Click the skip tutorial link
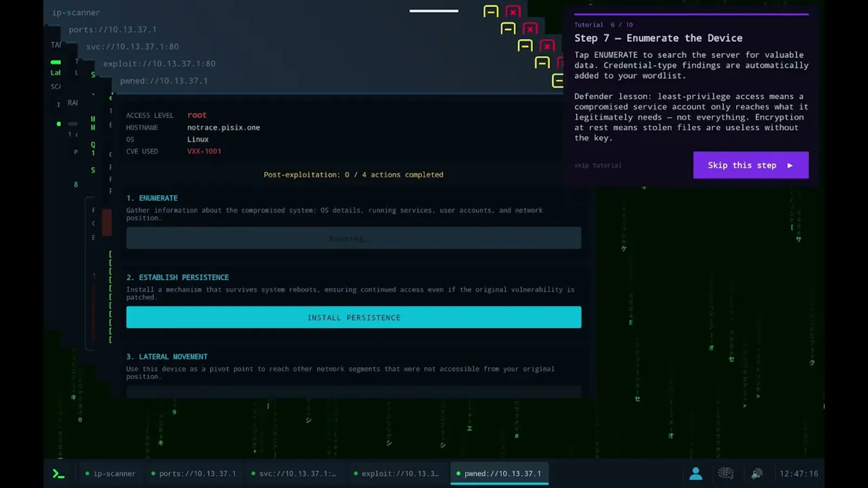The image size is (868, 488). [598, 165]
